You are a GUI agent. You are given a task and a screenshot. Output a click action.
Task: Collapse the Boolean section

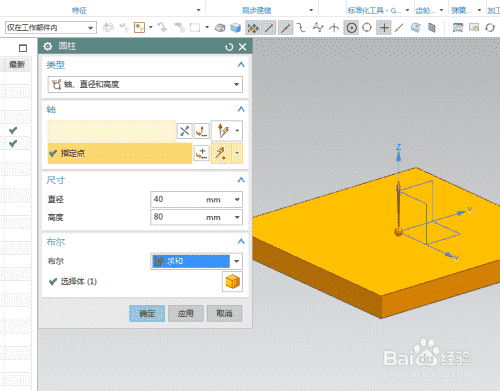click(x=241, y=241)
